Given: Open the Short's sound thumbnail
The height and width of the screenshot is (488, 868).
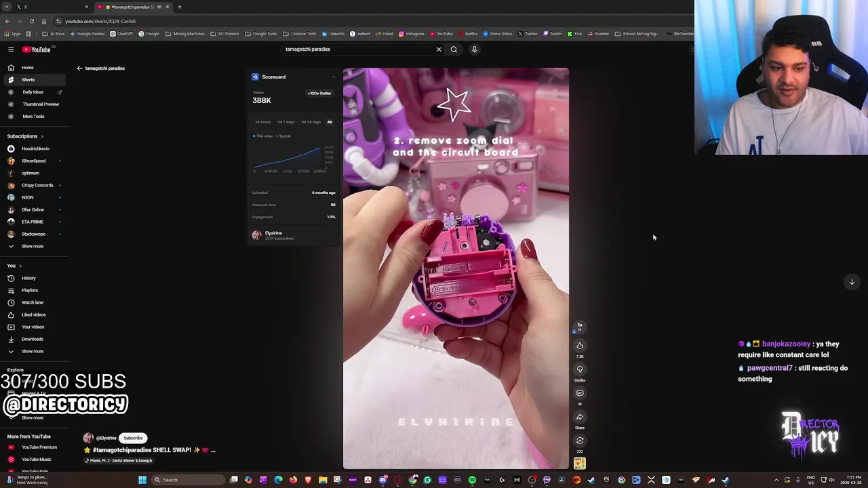Looking at the screenshot, I should [580, 464].
